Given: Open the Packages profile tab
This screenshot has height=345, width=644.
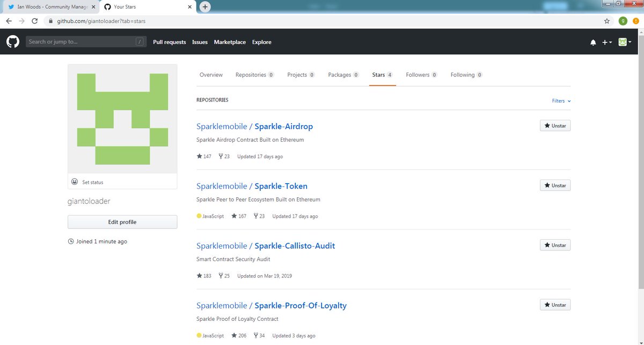Looking at the screenshot, I should pyautogui.click(x=343, y=75).
